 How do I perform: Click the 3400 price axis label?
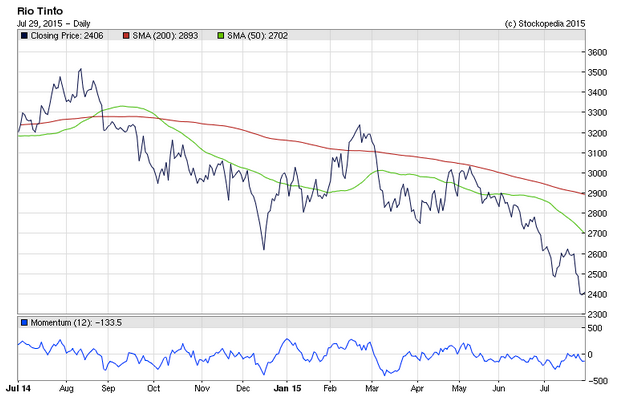597,93
